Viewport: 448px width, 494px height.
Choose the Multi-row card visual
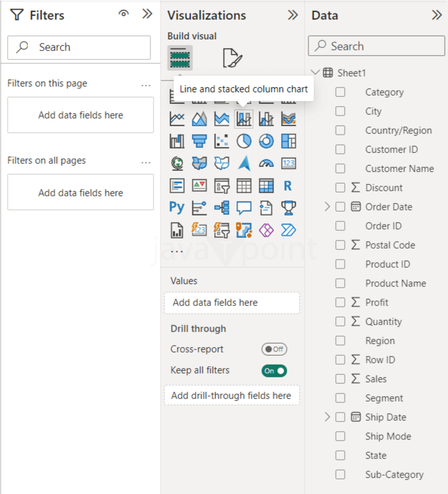(177, 186)
